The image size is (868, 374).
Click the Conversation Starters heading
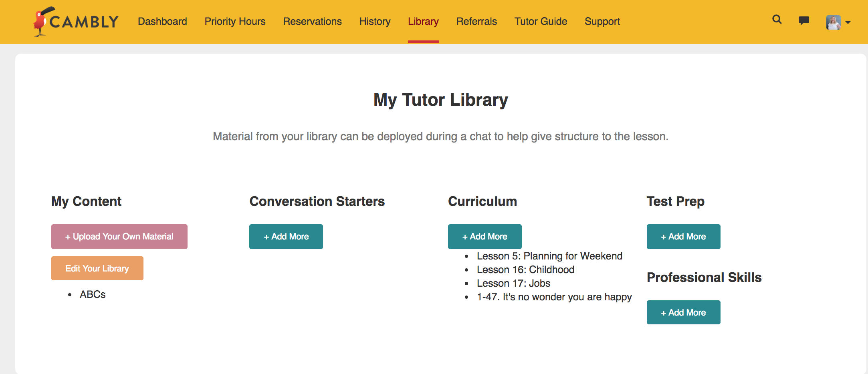pyautogui.click(x=317, y=201)
